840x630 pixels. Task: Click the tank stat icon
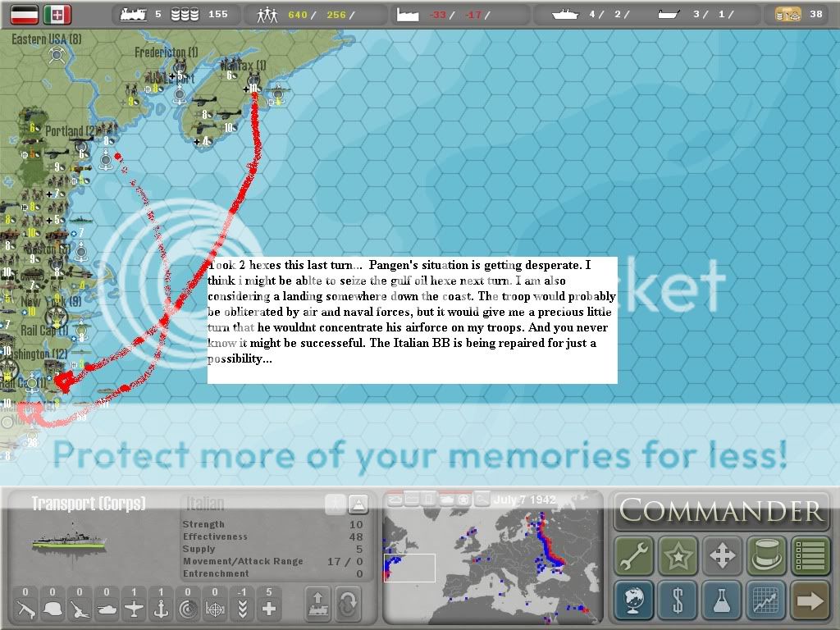(107, 609)
